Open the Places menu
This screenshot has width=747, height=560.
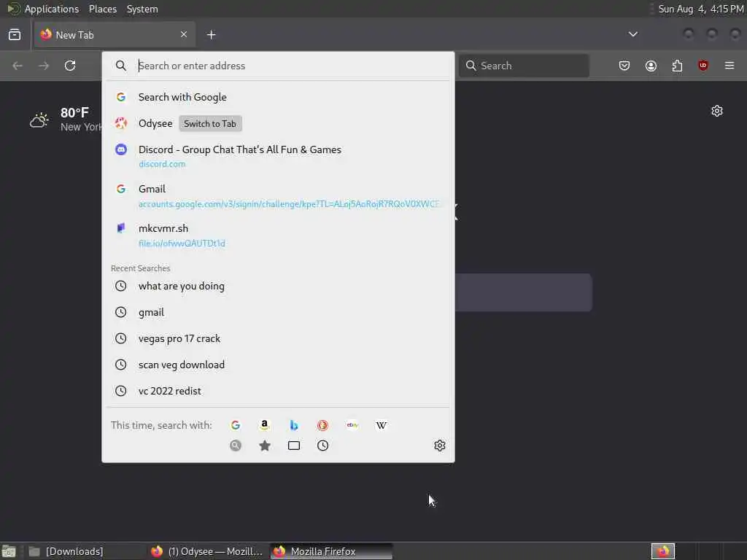[102, 9]
